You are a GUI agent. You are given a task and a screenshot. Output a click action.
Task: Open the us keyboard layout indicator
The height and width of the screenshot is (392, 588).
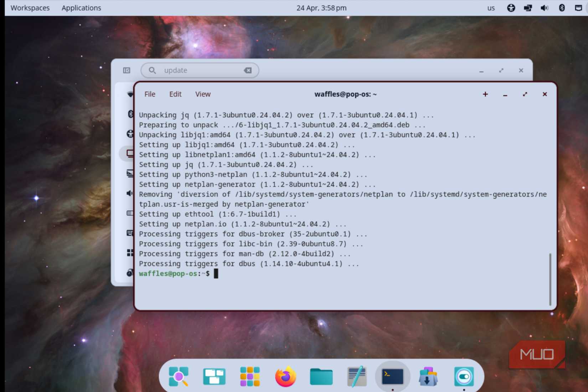(x=491, y=7)
